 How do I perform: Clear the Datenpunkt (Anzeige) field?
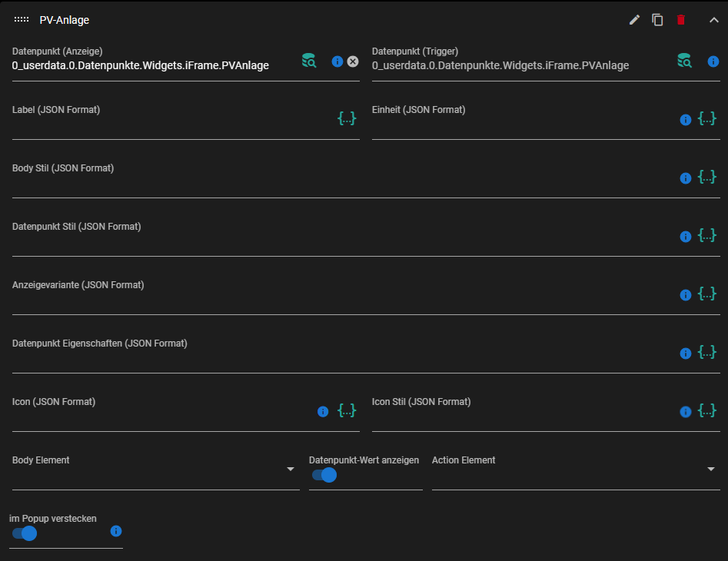click(353, 61)
